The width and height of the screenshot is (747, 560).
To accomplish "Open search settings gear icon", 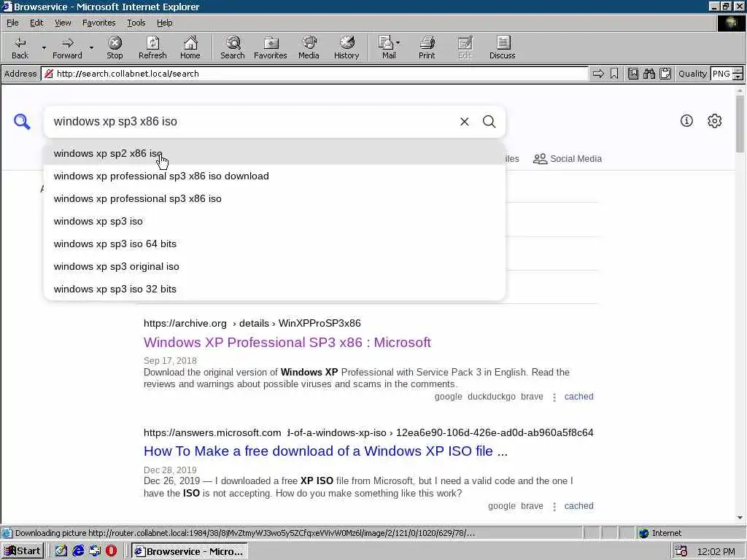I will click(x=715, y=121).
